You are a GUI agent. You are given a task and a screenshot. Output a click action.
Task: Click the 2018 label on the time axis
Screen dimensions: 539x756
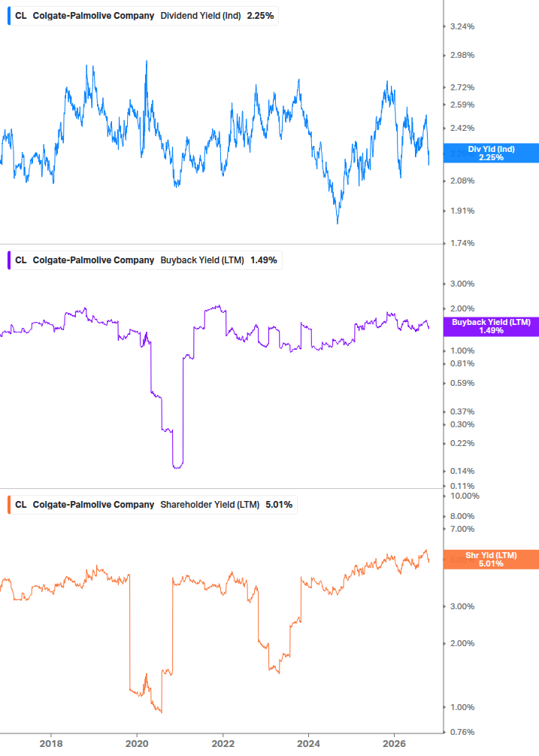[51, 743]
